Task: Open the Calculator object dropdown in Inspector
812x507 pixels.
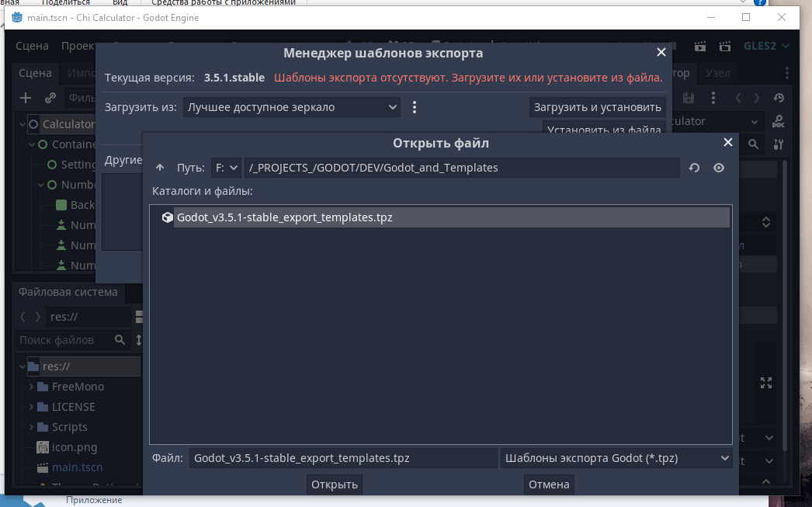Action: tap(755, 122)
